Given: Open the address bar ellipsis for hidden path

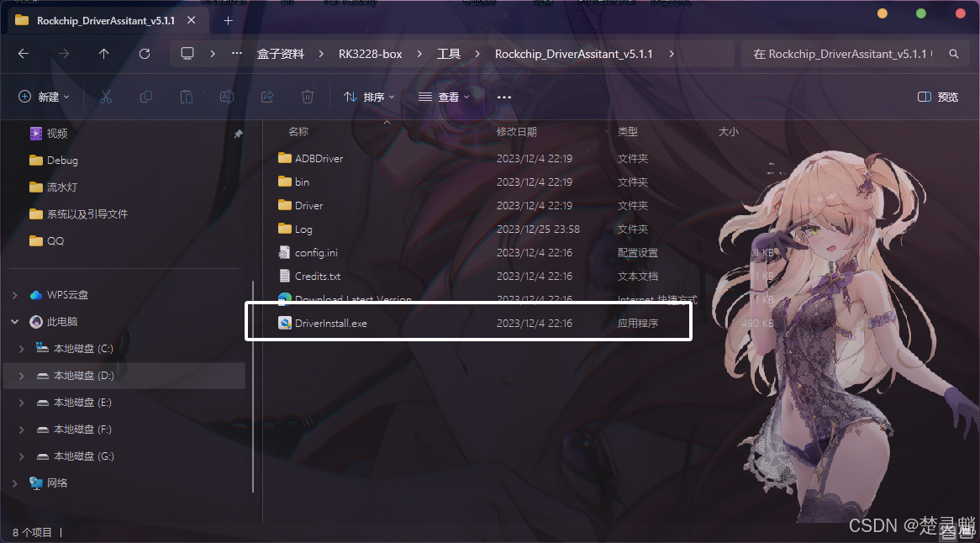Looking at the screenshot, I should tap(237, 54).
